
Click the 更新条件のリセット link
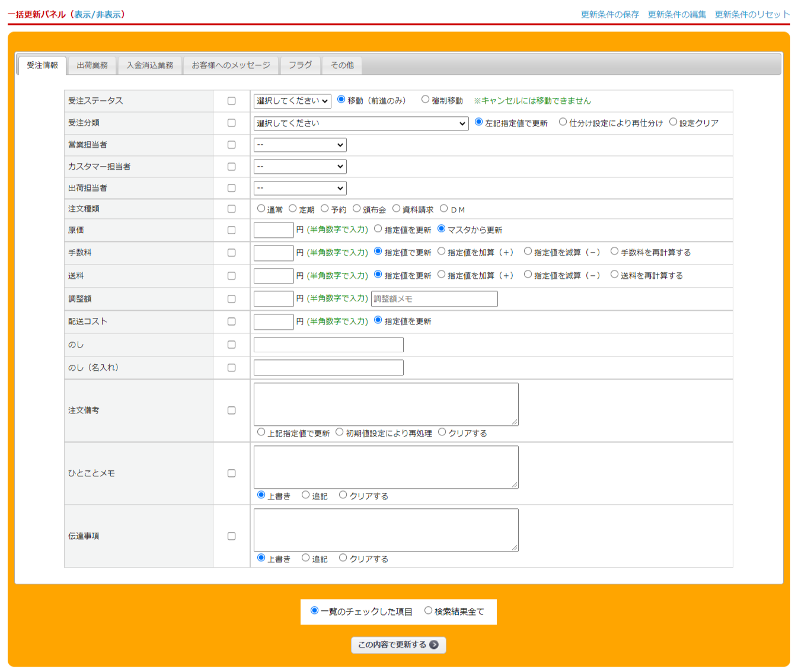[x=752, y=14]
